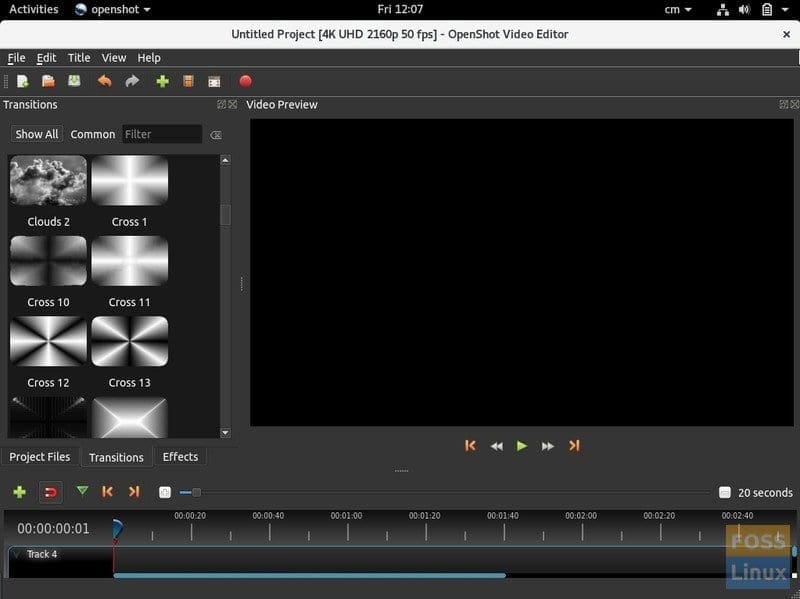Jump to end in video preview
Image resolution: width=800 pixels, height=599 pixels.
coord(574,446)
